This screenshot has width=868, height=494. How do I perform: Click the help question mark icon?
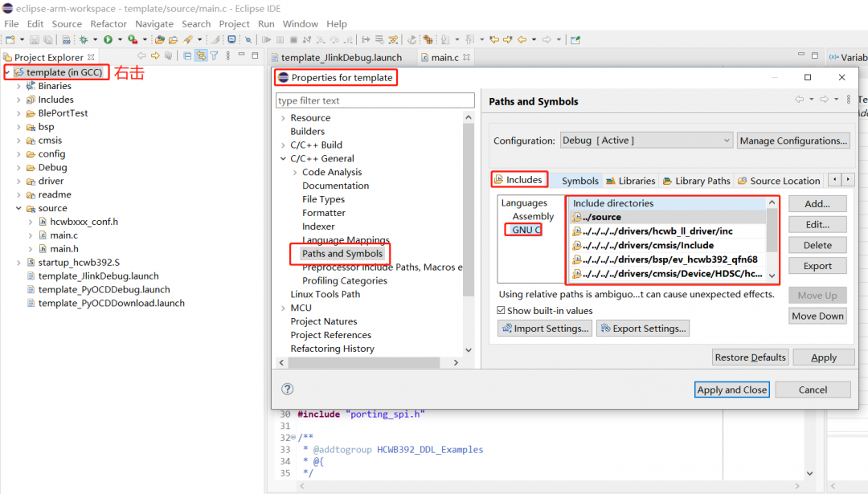click(x=287, y=389)
